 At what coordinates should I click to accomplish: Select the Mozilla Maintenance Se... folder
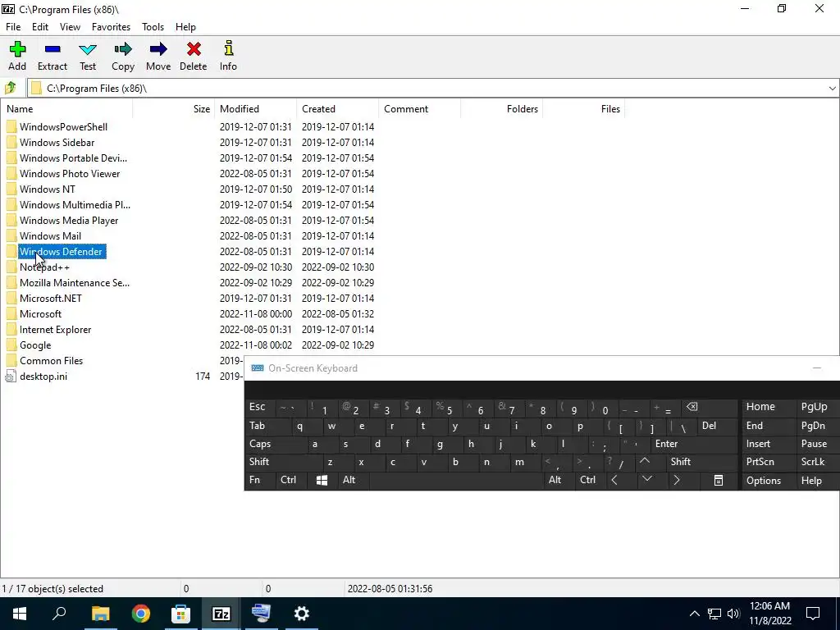pos(75,282)
